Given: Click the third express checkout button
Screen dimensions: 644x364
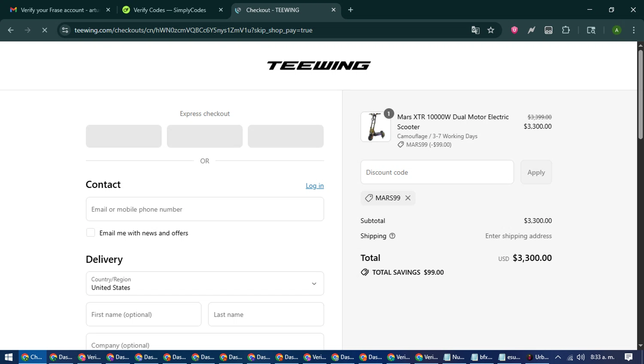Looking at the screenshot, I should (286, 136).
